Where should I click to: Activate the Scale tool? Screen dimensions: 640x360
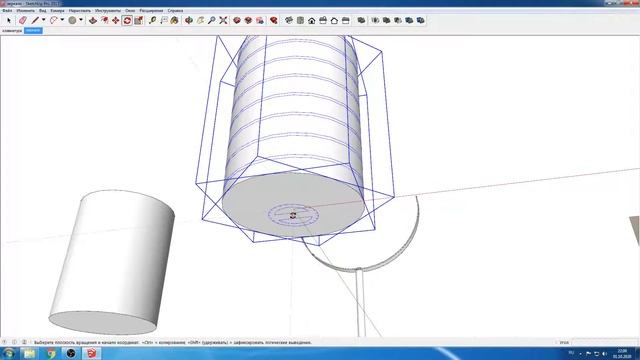(139, 20)
